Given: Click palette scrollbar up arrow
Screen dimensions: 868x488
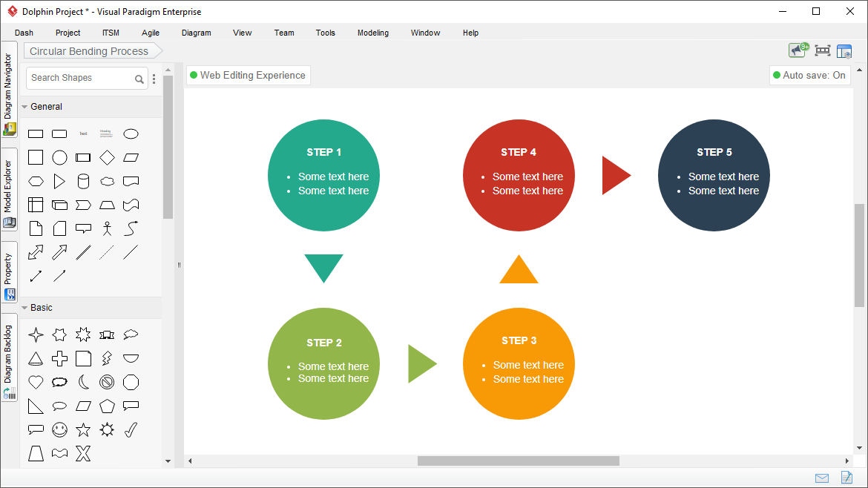Looking at the screenshot, I should (168, 70).
